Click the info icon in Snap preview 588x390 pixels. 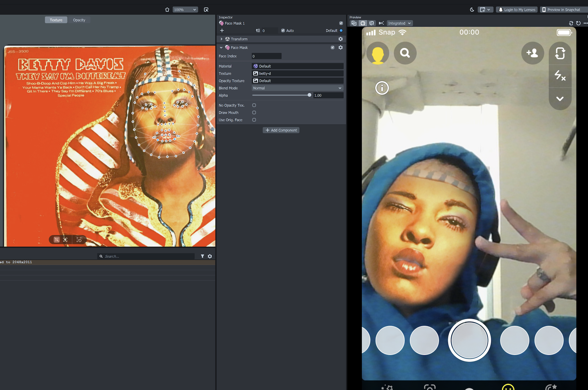point(382,88)
